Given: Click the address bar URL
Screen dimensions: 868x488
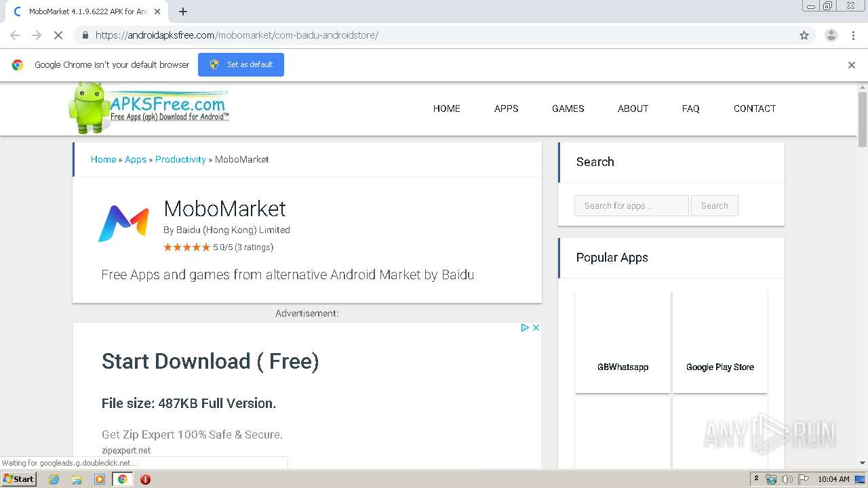Looking at the screenshot, I should click(237, 35).
